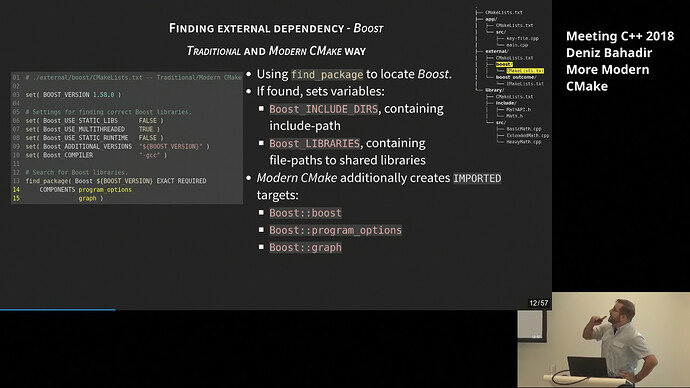The height and width of the screenshot is (388, 690).
Task: Click the 12/57 slide counter
Action: click(x=539, y=303)
